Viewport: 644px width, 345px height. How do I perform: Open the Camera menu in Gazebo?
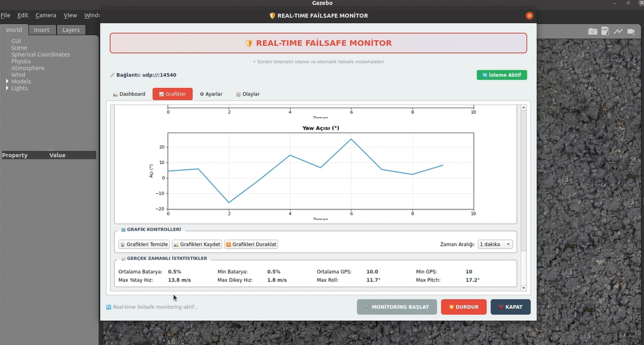(46, 15)
